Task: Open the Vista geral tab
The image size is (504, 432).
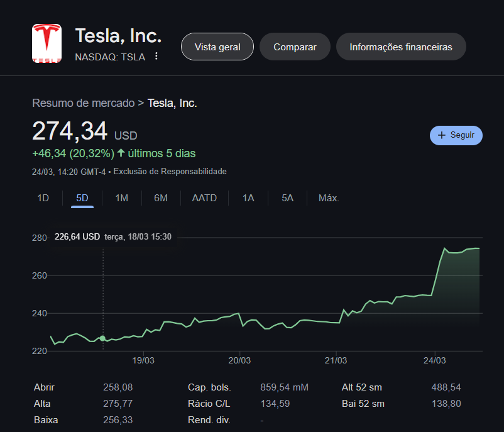Action: (217, 47)
